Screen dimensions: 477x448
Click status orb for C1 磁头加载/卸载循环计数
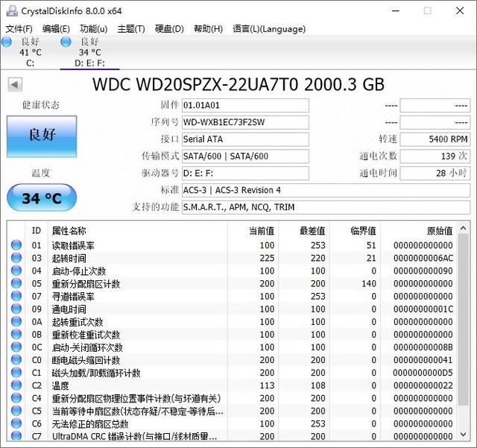pyautogui.click(x=16, y=373)
